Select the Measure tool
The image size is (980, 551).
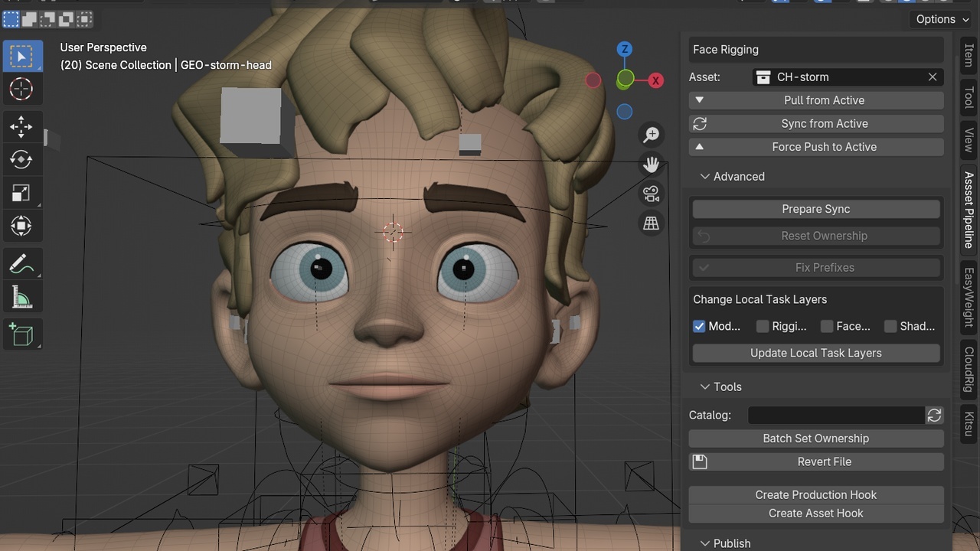point(21,297)
